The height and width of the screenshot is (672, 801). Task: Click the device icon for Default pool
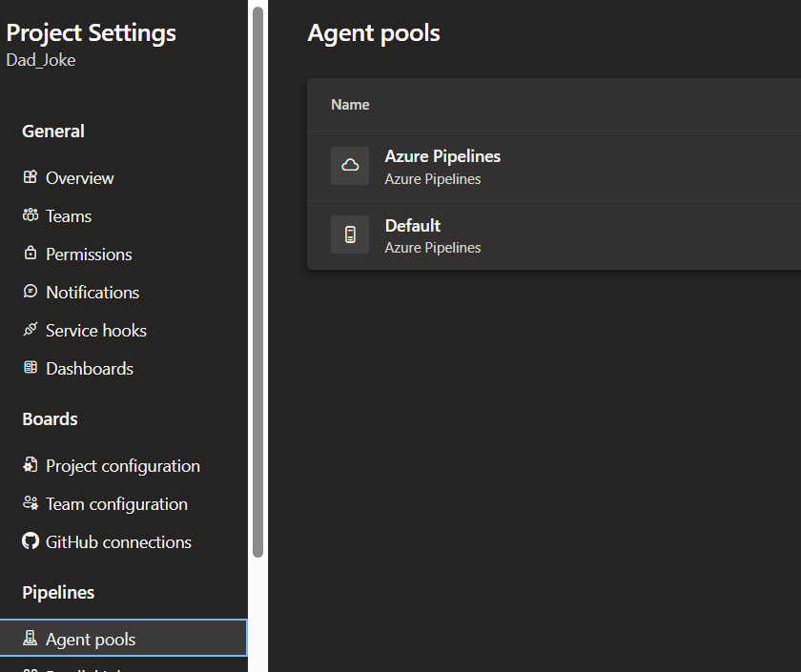[350, 234]
